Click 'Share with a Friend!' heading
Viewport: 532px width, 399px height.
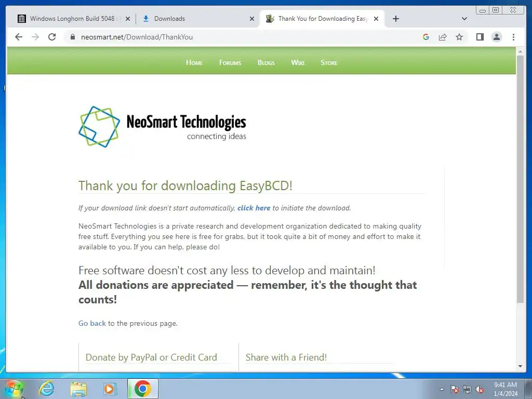tap(286, 357)
